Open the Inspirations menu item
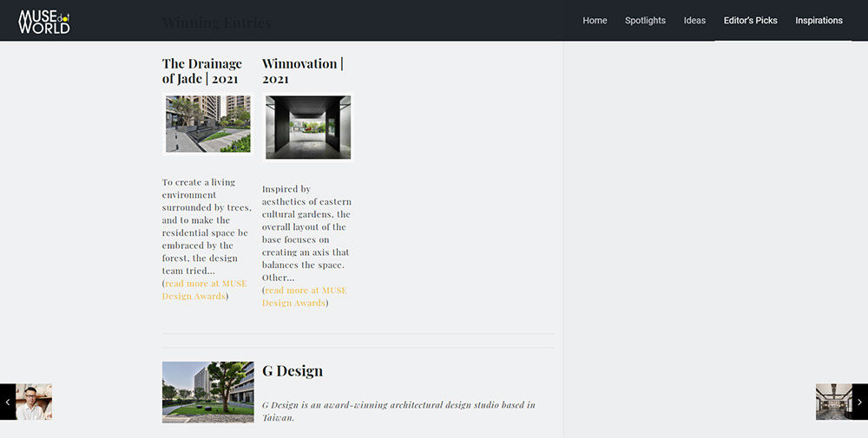The image size is (868, 438). coord(819,21)
